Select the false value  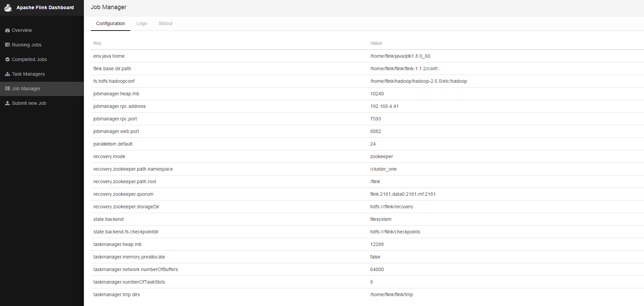(375, 257)
